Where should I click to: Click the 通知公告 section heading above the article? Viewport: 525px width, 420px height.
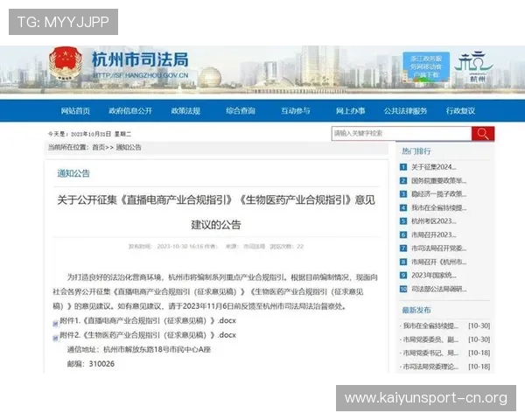click(73, 173)
